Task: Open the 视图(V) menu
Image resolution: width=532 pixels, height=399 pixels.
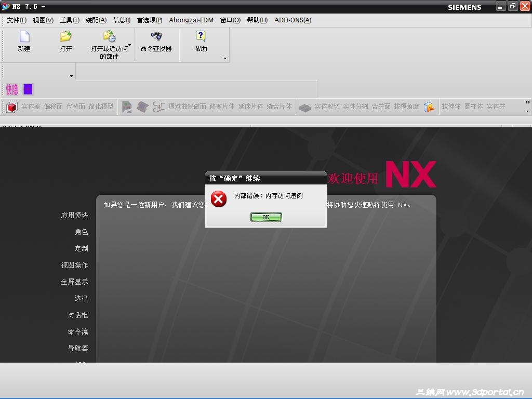Action: pos(43,20)
